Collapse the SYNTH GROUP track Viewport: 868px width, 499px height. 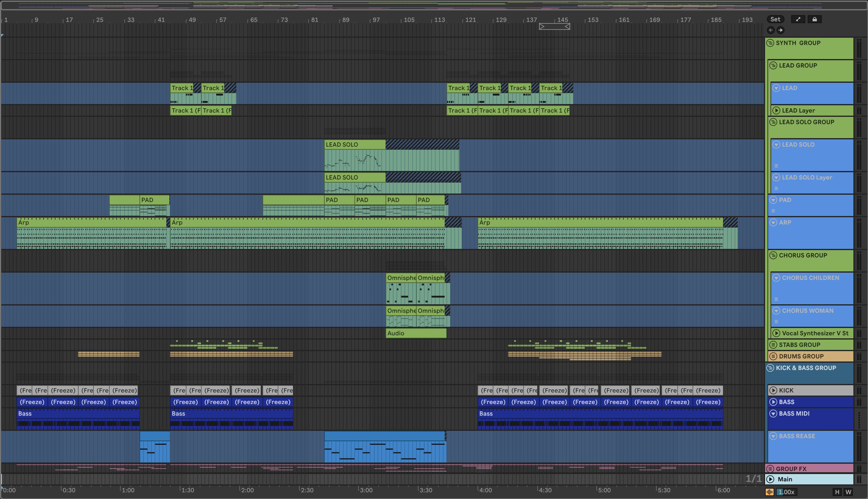(770, 43)
